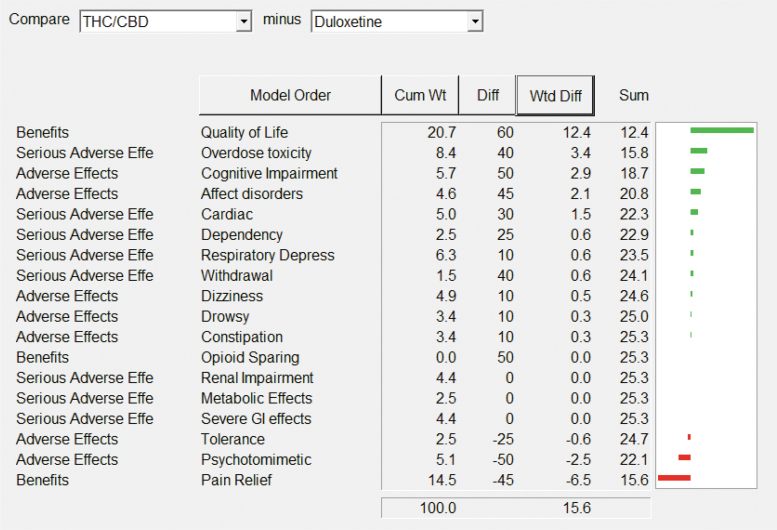
Task: Click the green bar for Overdose toxicity
Action: click(699, 151)
